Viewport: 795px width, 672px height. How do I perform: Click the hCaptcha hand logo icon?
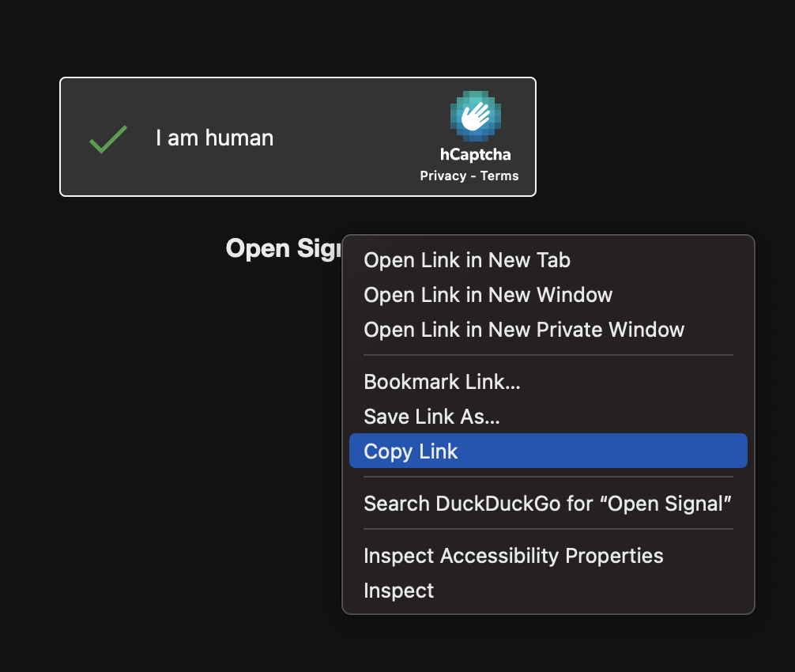coord(475,117)
